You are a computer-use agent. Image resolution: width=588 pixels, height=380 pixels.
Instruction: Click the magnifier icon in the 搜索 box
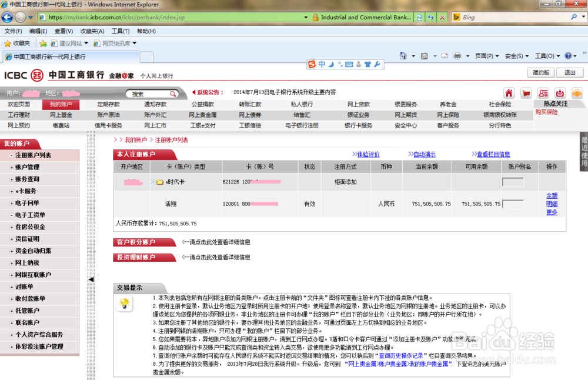[x=172, y=93]
